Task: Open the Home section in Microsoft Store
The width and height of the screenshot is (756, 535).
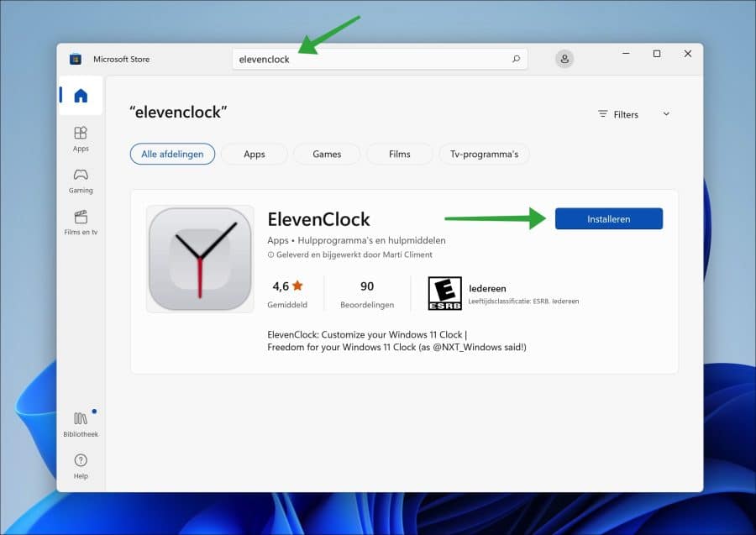Action: pos(80,94)
